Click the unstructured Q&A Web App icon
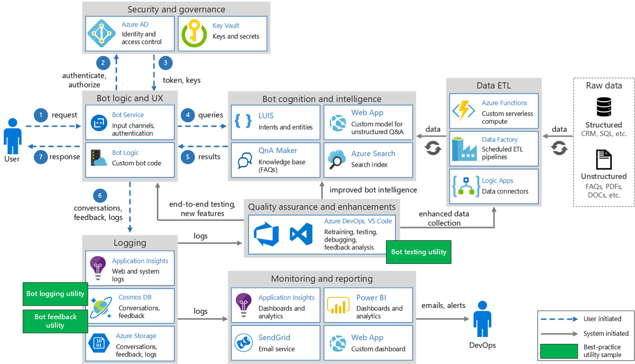 tap(337, 123)
